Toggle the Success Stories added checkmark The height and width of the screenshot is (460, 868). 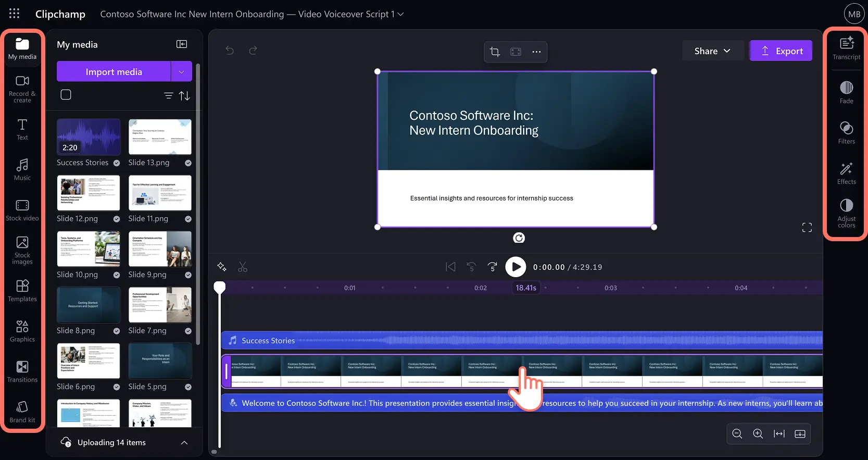(117, 163)
